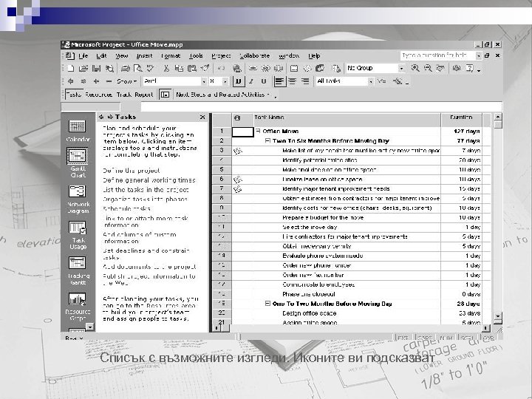Toggle italic formatting
This screenshot has height=399, width=532.
pyautogui.click(x=251, y=81)
